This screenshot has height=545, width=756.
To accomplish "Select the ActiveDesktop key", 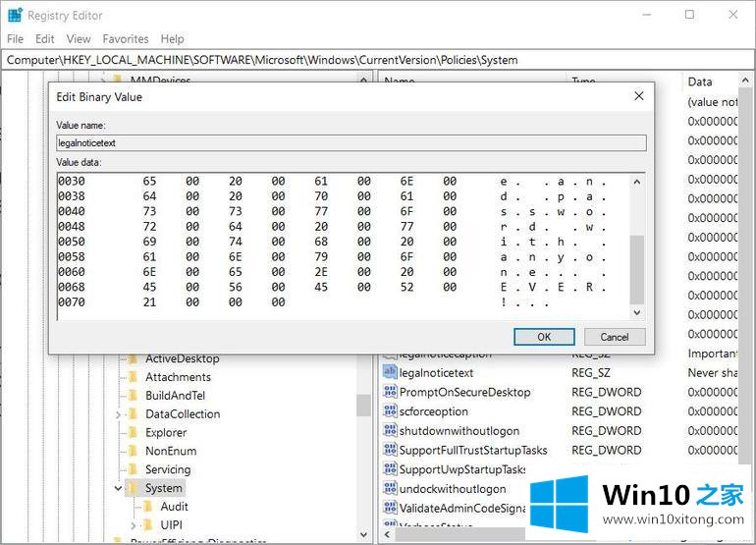I will click(183, 358).
